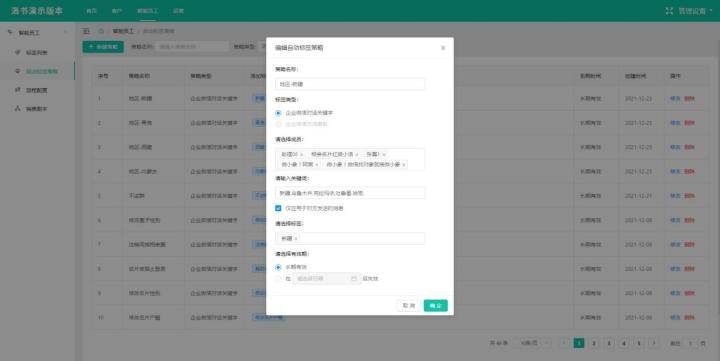Open second top navigation tab

117,11
